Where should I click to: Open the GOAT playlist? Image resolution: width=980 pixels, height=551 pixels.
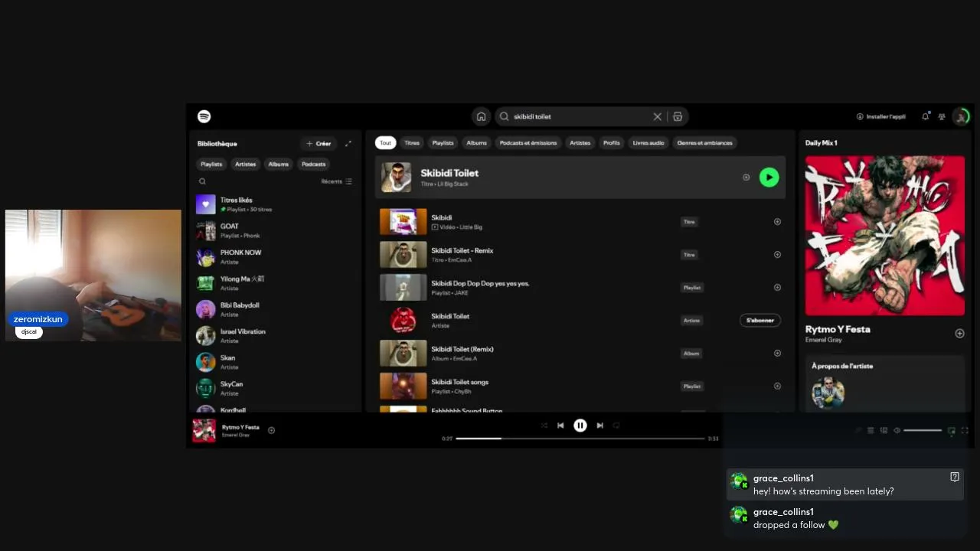pyautogui.click(x=276, y=230)
